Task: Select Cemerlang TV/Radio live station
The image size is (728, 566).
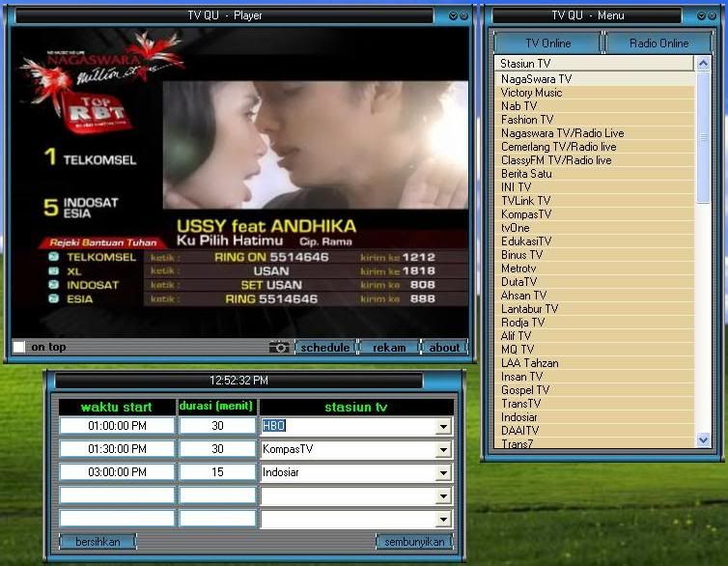Action: 595,147
